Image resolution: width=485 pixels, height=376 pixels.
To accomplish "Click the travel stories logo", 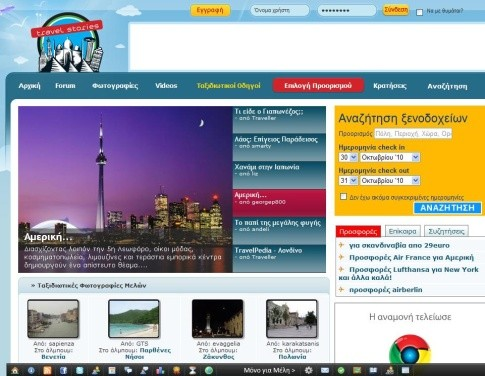I will pyautogui.click(x=68, y=43).
